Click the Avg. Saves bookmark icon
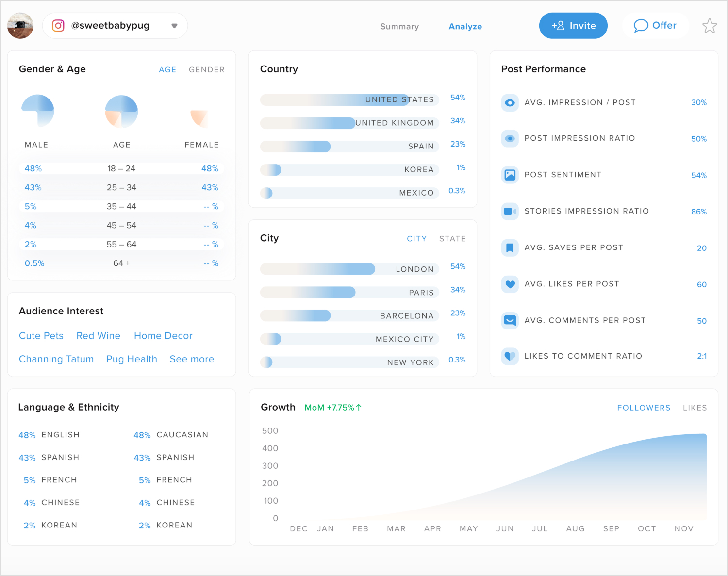This screenshot has height=576, width=728. 510,247
